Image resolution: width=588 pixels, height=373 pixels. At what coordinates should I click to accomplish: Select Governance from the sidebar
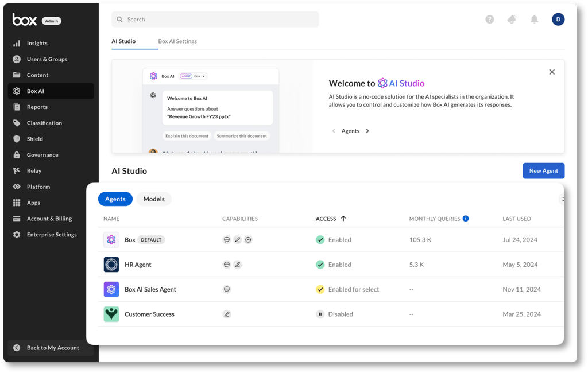(42, 154)
